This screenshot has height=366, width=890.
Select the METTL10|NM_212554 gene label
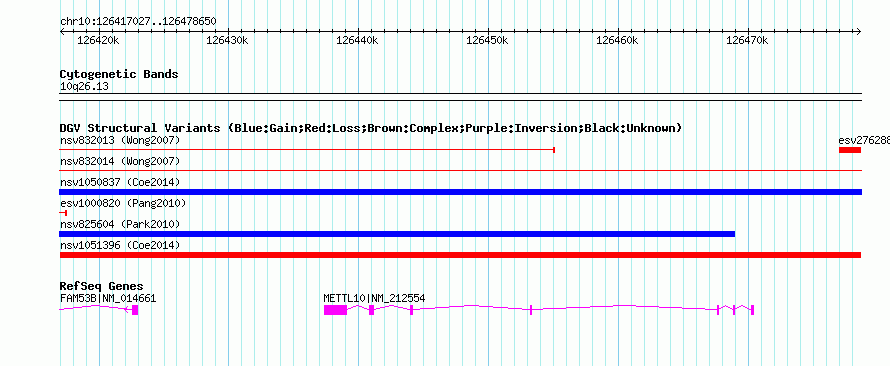pos(374,298)
